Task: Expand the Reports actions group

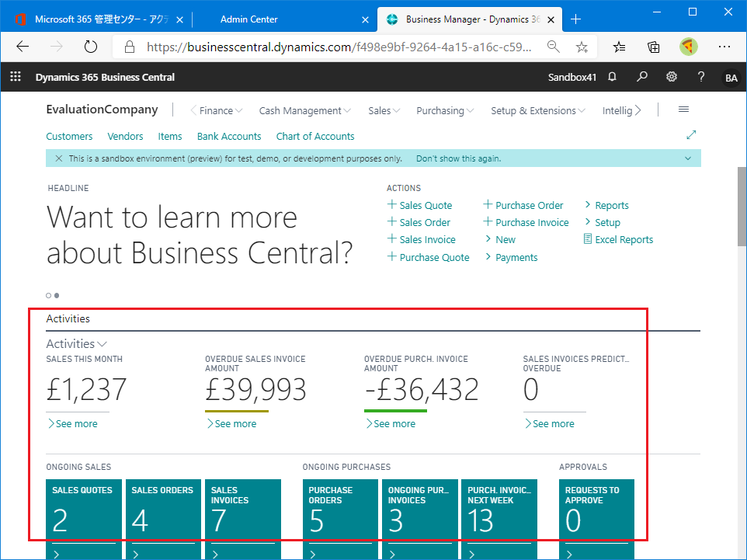Action: click(606, 205)
